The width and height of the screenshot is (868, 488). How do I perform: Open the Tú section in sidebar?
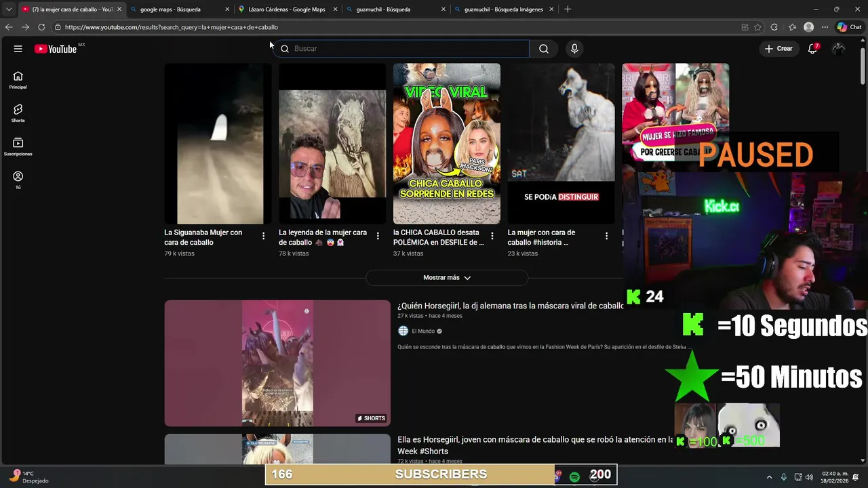(x=18, y=180)
